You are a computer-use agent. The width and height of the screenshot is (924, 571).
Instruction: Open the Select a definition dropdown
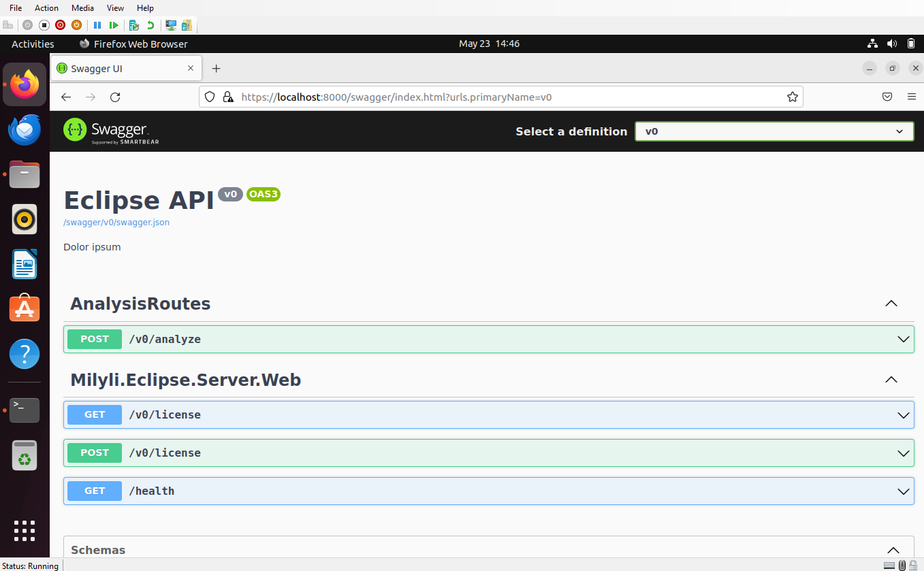pos(774,131)
